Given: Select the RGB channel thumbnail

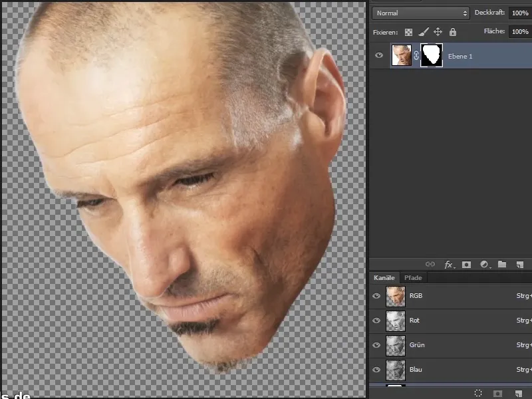Looking at the screenshot, I should pos(396,296).
